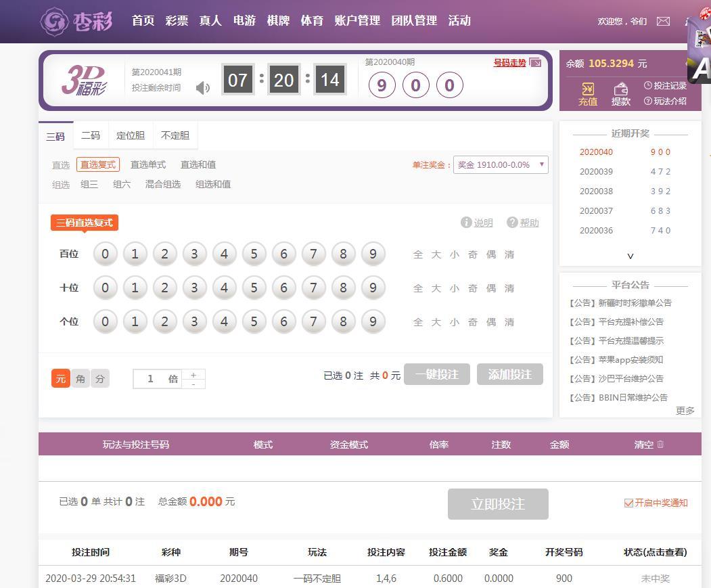Open the 奖金 1910.00 dropdown
The image size is (711, 588).
(x=500, y=165)
